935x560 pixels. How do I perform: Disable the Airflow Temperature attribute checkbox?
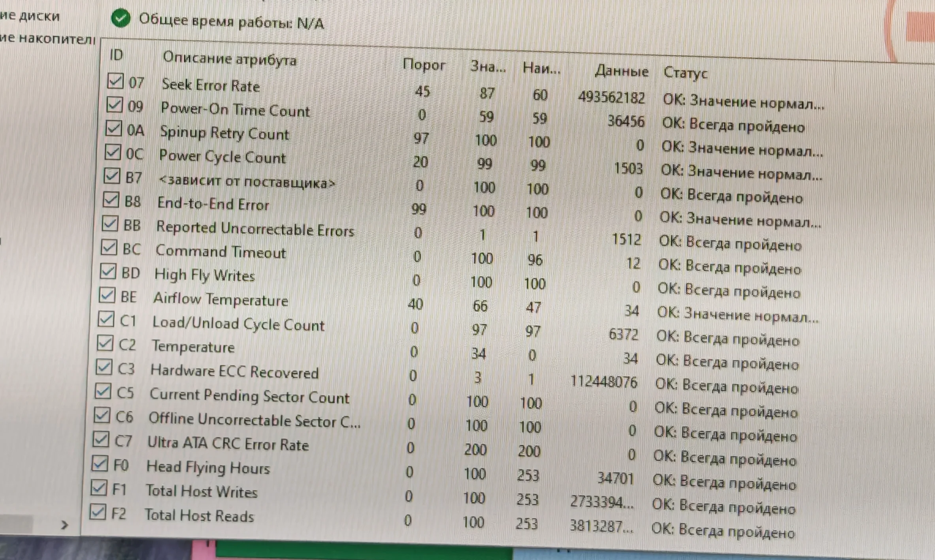click(x=107, y=295)
